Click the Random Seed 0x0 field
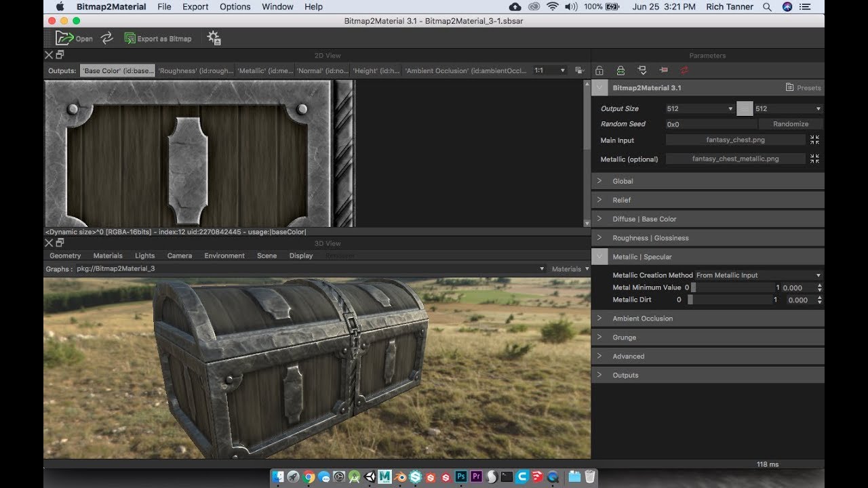Screen dimensions: 868x488 click(711, 124)
